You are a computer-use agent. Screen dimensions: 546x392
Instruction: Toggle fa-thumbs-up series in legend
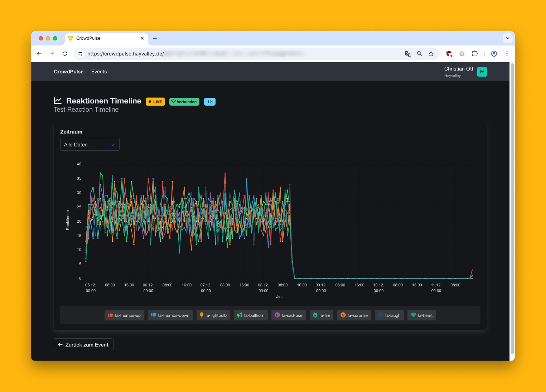124,315
